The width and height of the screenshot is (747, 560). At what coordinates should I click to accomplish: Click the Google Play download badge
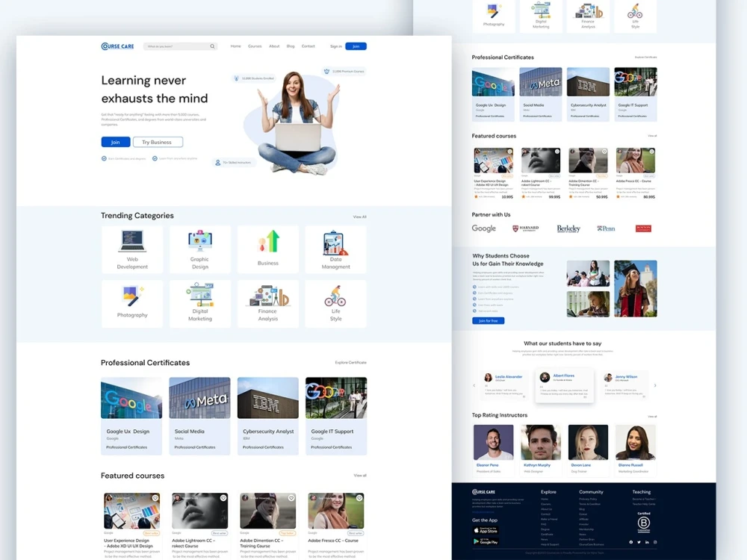(486, 541)
